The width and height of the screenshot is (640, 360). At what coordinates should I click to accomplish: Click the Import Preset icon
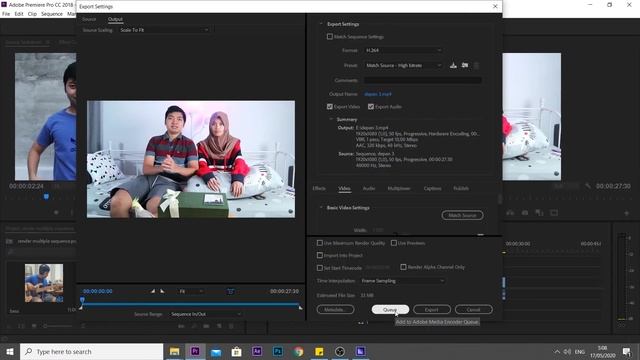465,65
